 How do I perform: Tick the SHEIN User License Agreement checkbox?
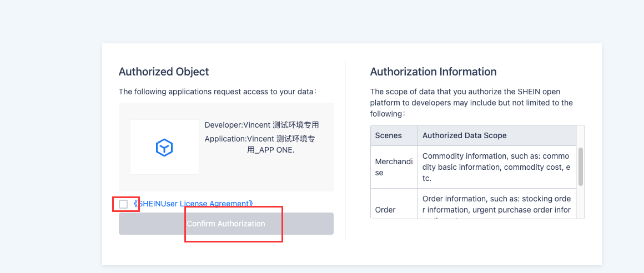coord(123,204)
